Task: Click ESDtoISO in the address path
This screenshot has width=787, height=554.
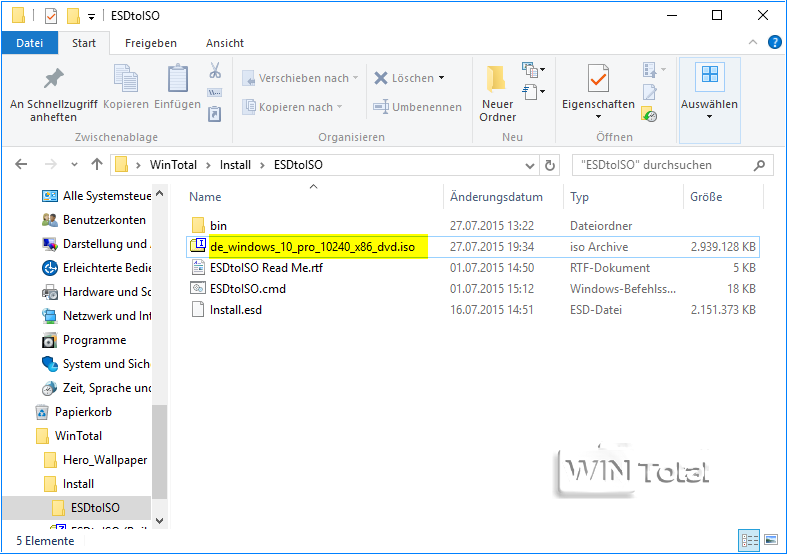Action: (x=298, y=165)
